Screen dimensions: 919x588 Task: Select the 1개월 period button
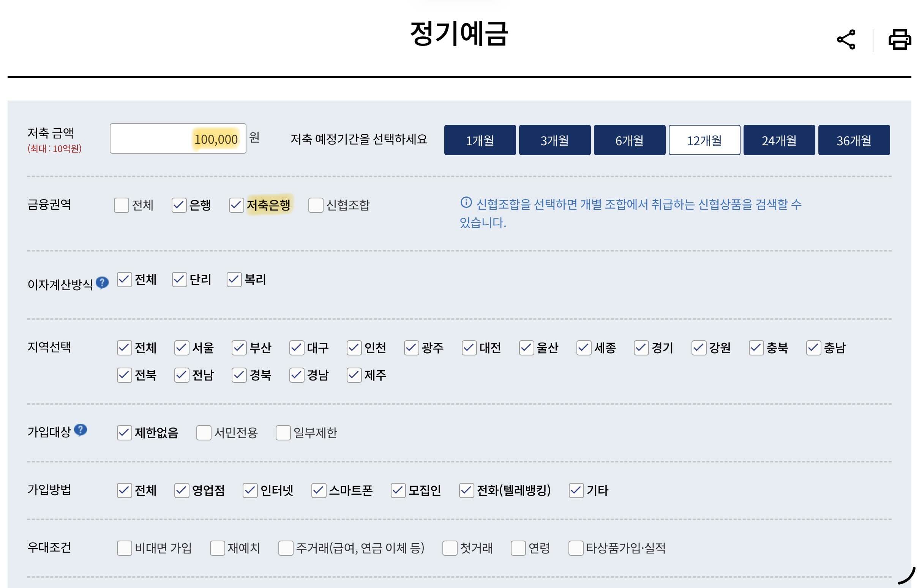(x=480, y=140)
